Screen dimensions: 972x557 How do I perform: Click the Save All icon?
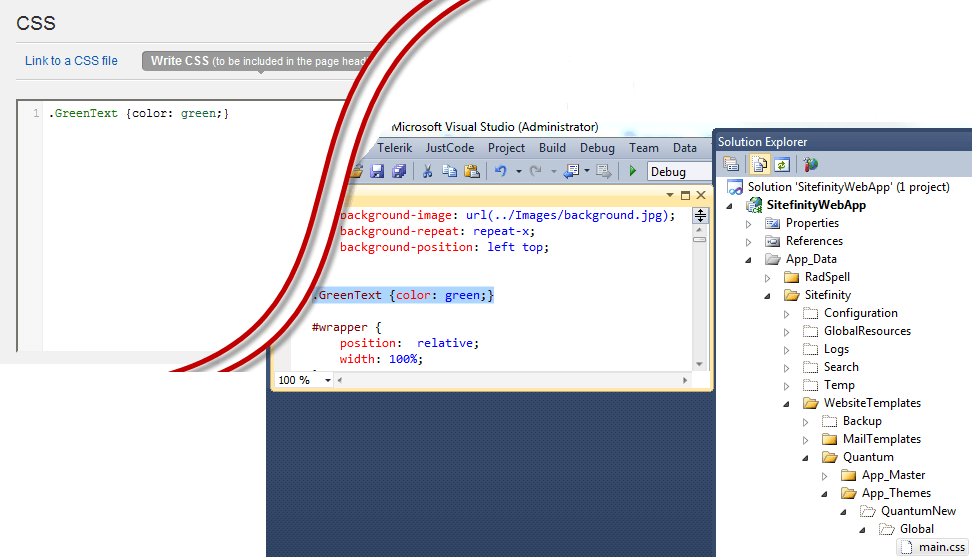[x=399, y=171]
